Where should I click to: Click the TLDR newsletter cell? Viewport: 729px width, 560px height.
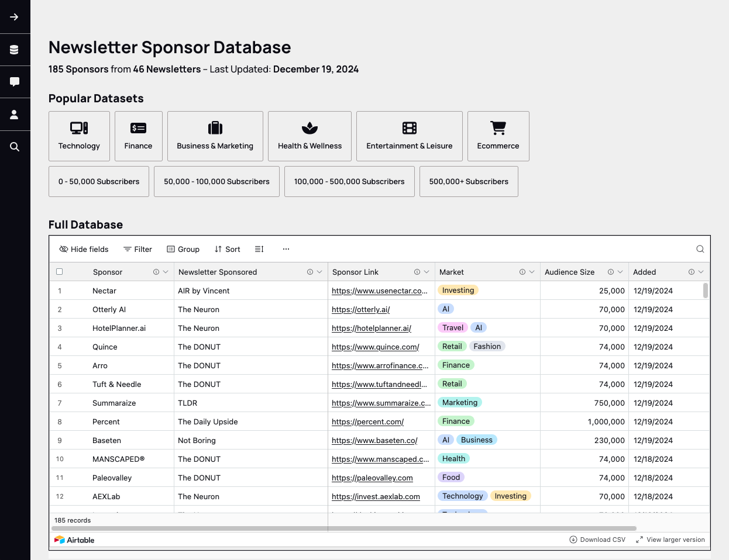point(250,403)
